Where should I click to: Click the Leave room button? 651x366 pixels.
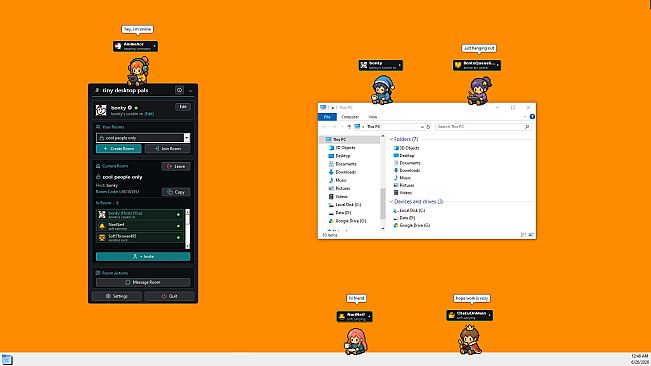(176, 166)
